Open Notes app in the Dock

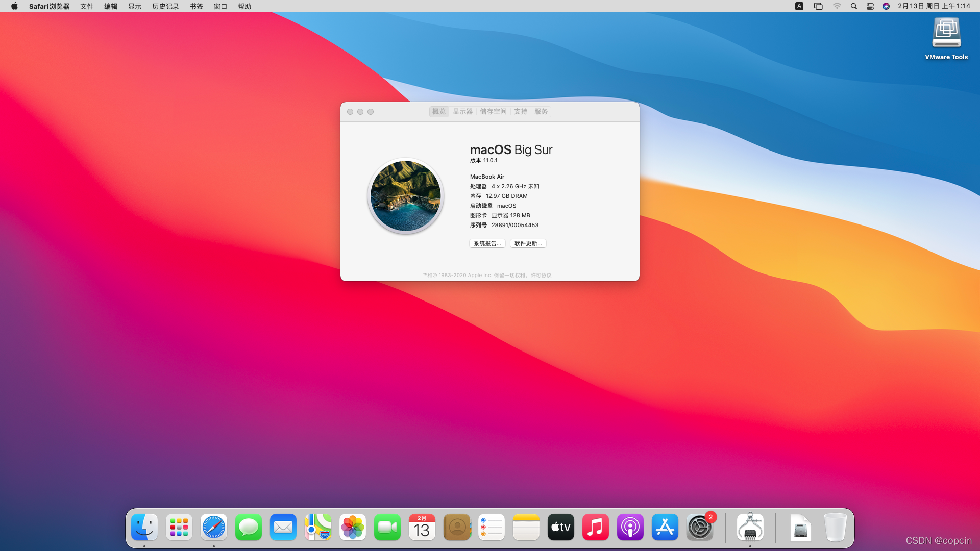pyautogui.click(x=526, y=527)
